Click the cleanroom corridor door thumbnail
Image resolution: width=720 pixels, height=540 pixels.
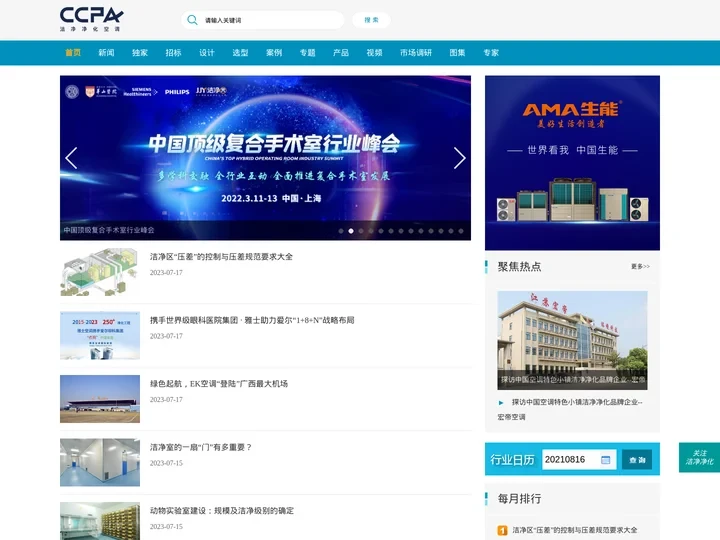[x=100, y=462]
